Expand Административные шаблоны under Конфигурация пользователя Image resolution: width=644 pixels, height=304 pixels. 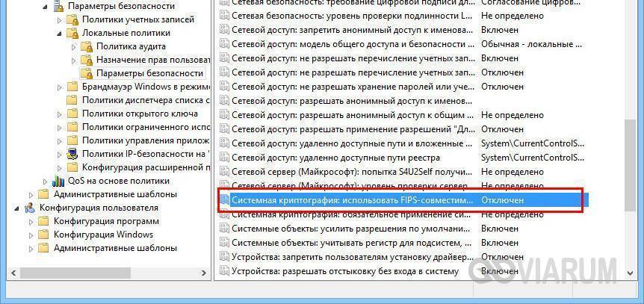[x=31, y=249]
